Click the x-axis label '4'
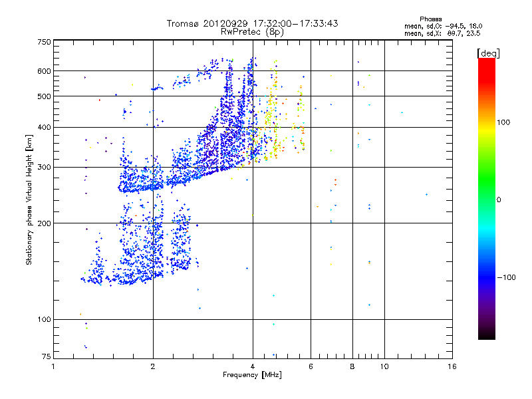The height and width of the screenshot is (399, 532). pyautogui.click(x=253, y=366)
